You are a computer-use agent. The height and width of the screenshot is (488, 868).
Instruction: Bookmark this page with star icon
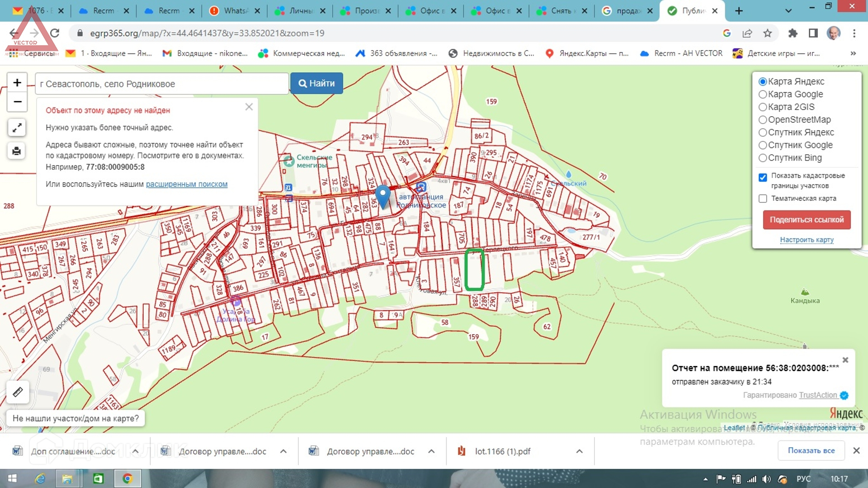pos(767,33)
